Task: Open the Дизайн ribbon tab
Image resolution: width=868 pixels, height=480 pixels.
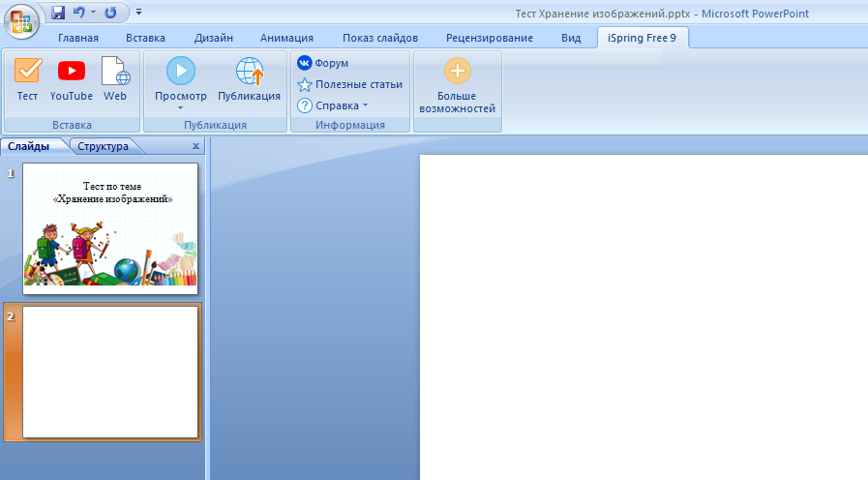Action: (x=213, y=38)
